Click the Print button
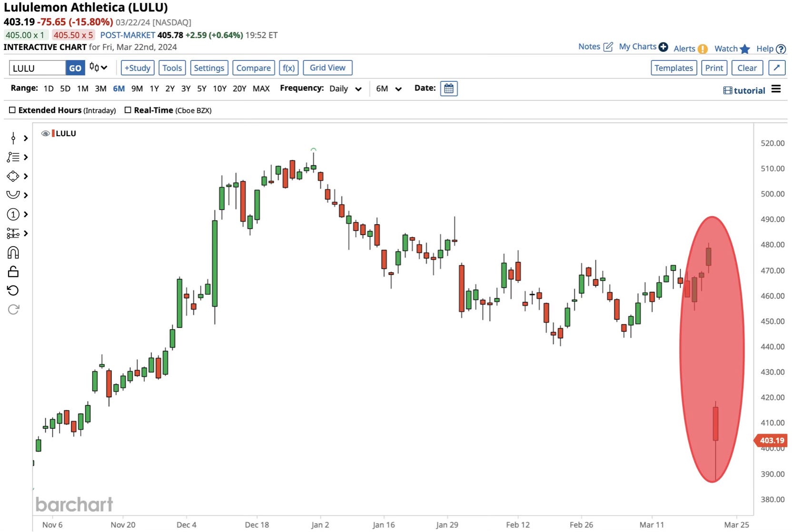792x532 pixels. (714, 68)
